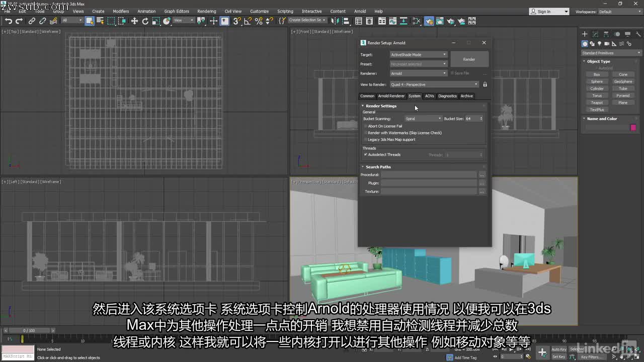Click the Teapot primitive button

597,103
